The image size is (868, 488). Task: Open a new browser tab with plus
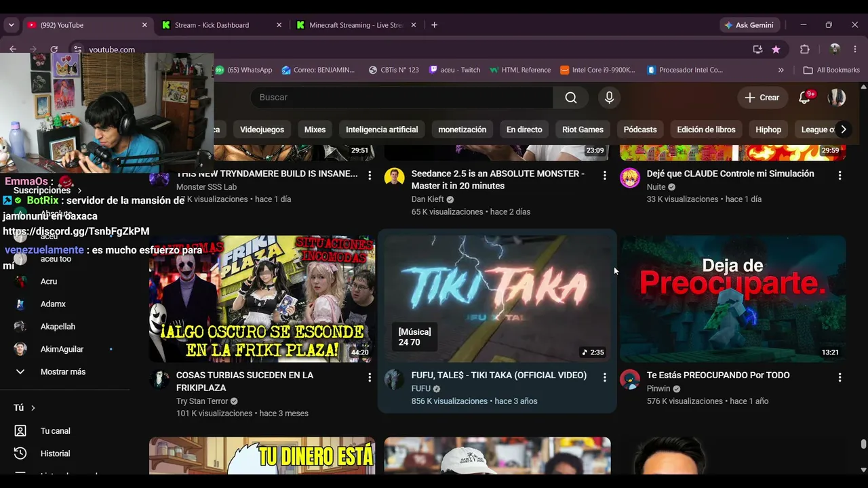(434, 25)
